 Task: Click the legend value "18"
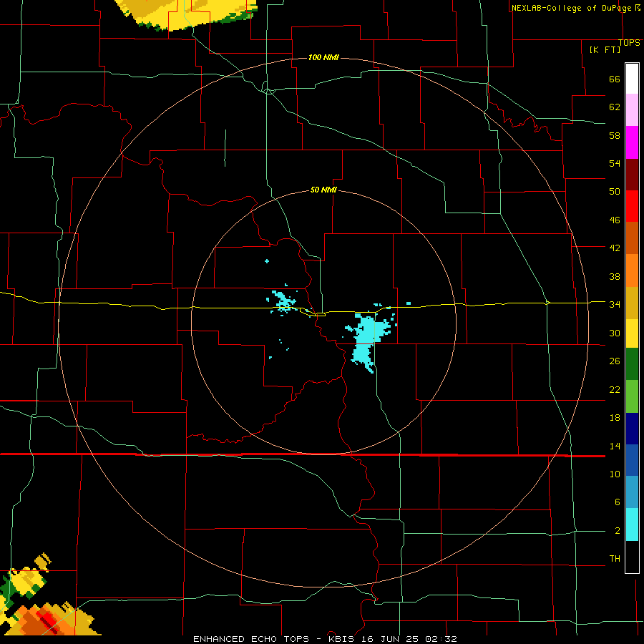coord(615,418)
